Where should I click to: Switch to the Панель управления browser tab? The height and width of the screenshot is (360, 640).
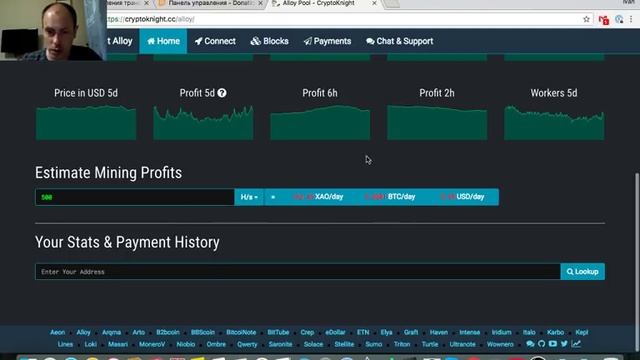point(211,3)
